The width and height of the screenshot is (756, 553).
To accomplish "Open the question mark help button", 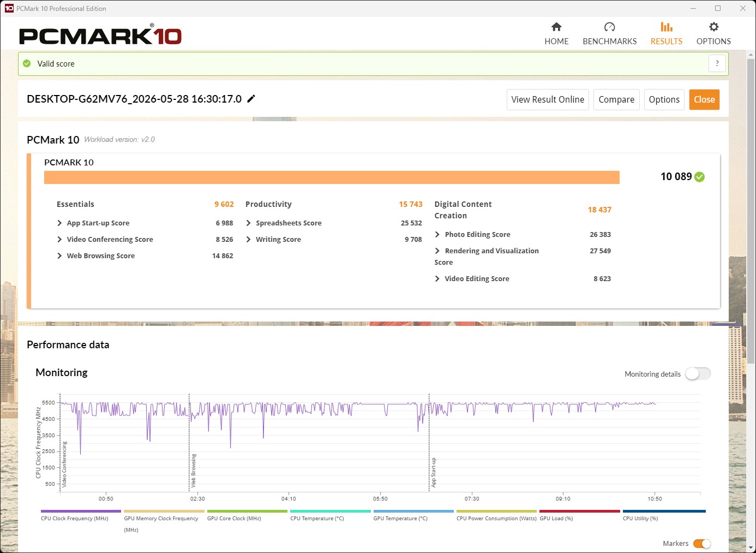I will point(717,63).
